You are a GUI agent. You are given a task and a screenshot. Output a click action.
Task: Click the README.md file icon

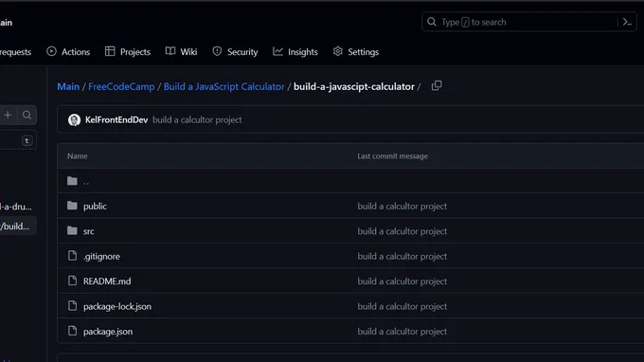tap(72, 281)
